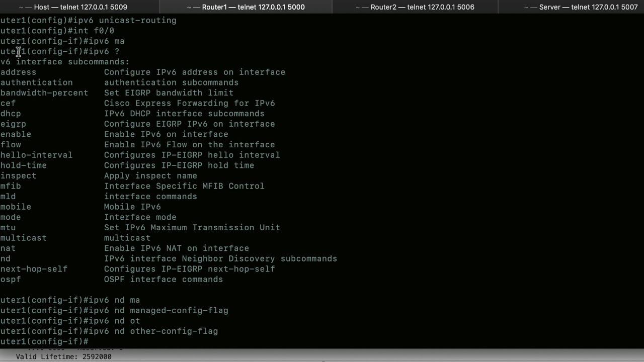Click the 'int f0/0' command line

coord(57,31)
